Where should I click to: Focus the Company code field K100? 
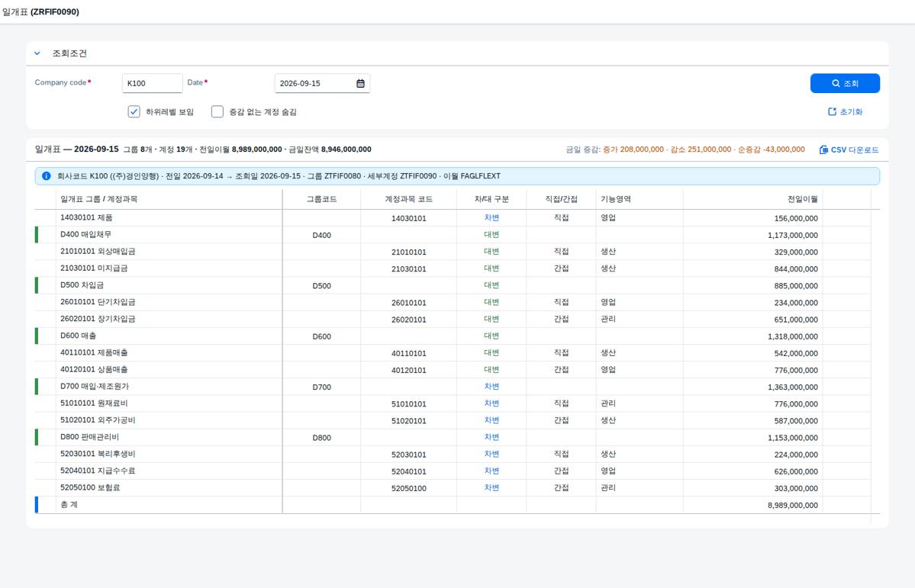(x=153, y=83)
